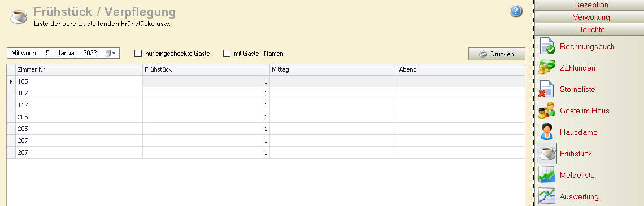Click the Abend cell for room 107
The height and width of the screenshot is (206, 644).
pyautogui.click(x=461, y=93)
